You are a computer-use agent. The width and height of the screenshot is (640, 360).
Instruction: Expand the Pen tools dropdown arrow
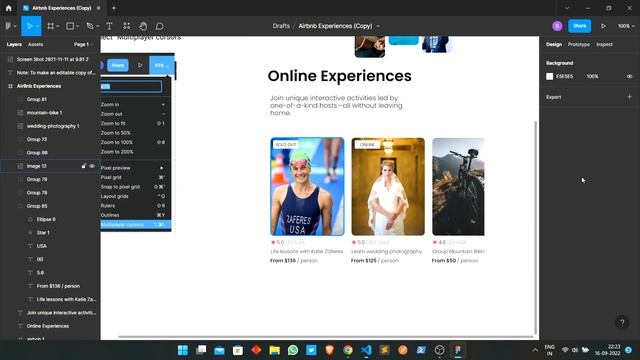pyautogui.click(x=98, y=27)
